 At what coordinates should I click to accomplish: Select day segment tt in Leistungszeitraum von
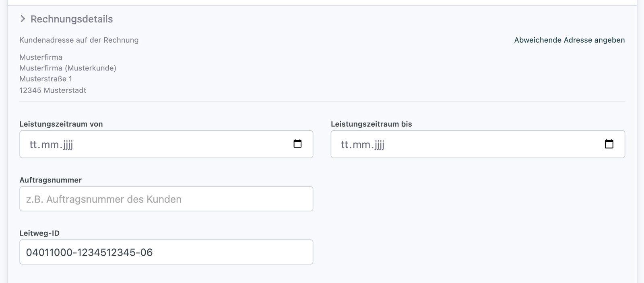pyautogui.click(x=33, y=144)
